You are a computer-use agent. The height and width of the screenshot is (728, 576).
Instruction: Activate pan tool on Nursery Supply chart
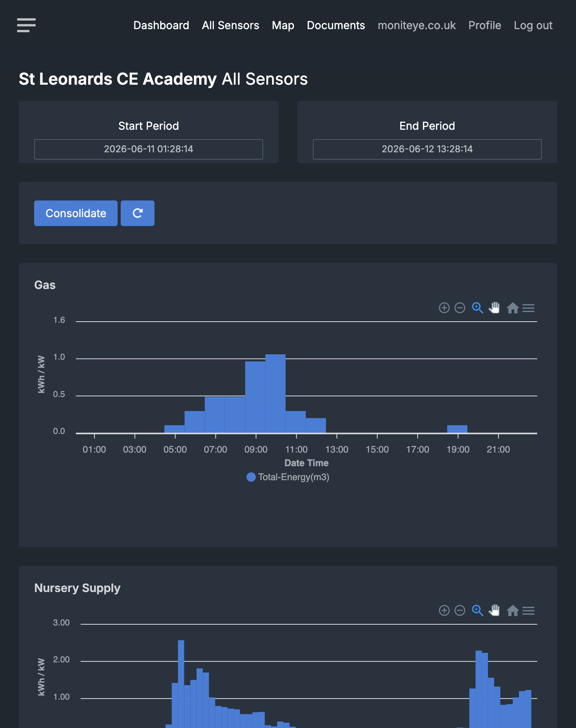coord(494,611)
